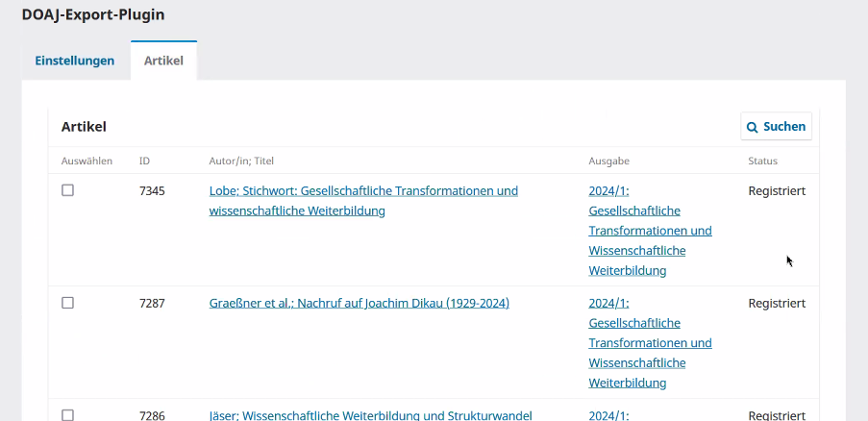
Task: Open Jäser: Wissenschaftliche Weiterbildung article link
Action: click(x=370, y=415)
